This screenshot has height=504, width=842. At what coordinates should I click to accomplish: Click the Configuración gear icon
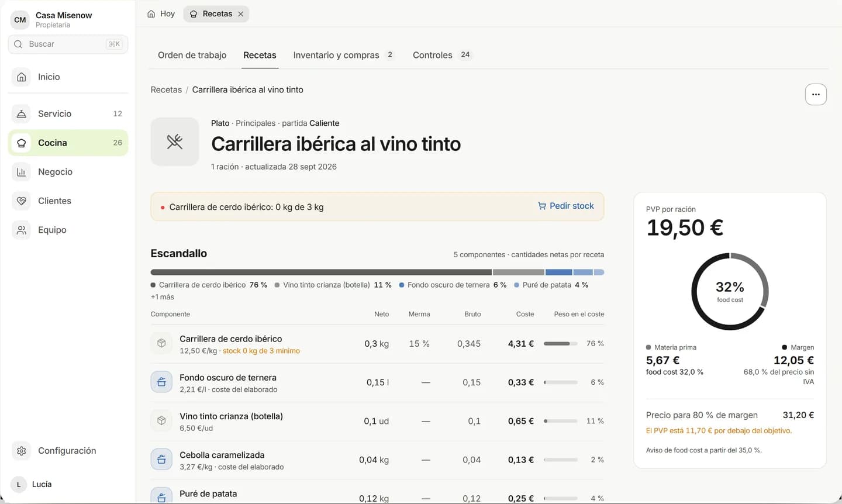(x=22, y=451)
